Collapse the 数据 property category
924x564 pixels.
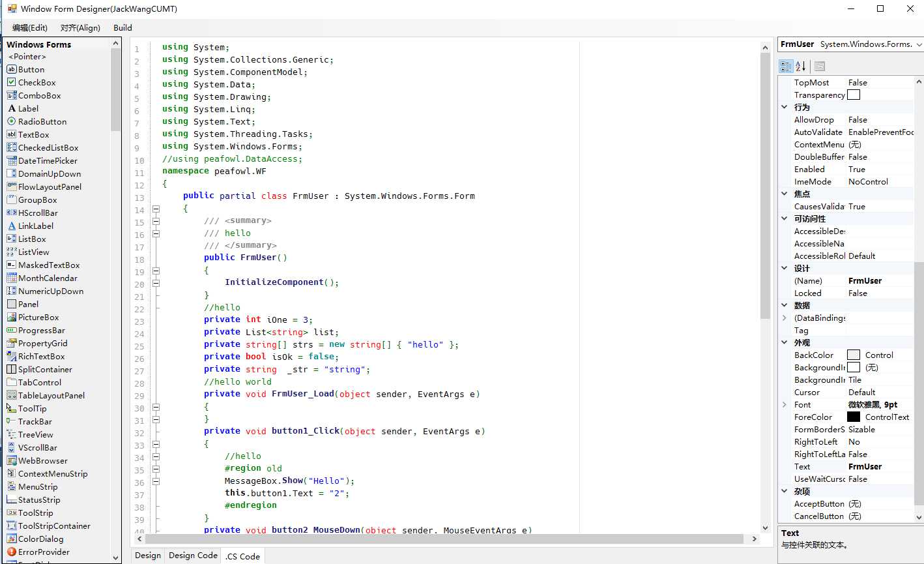click(x=785, y=305)
